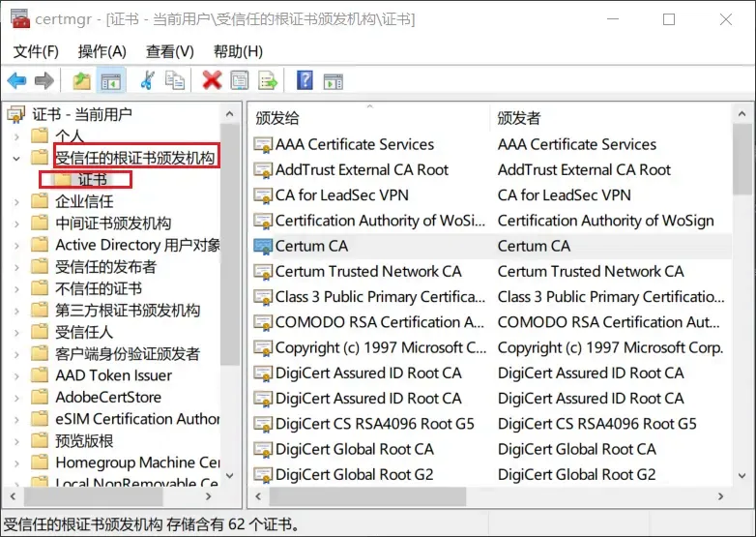The image size is (756, 537).
Task: Click the tree pane vertical scrollbar thumb
Action: click(229, 245)
